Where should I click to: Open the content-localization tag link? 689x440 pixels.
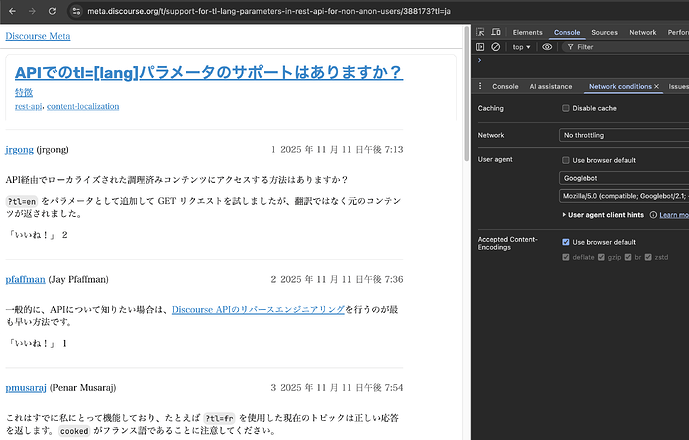pos(83,106)
